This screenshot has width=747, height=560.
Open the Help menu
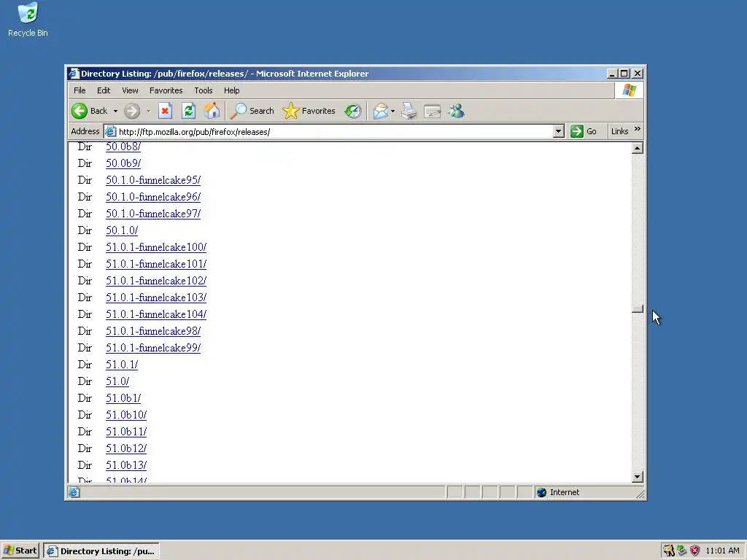point(231,90)
